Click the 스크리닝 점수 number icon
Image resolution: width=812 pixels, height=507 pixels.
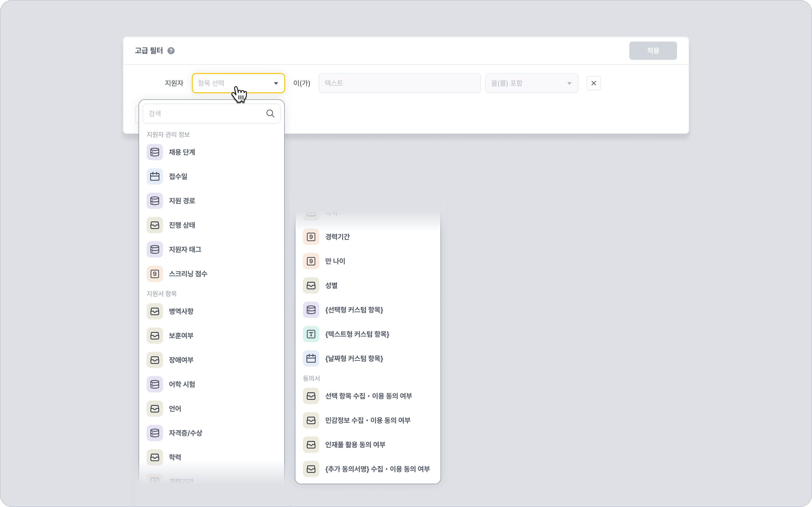click(155, 274)
